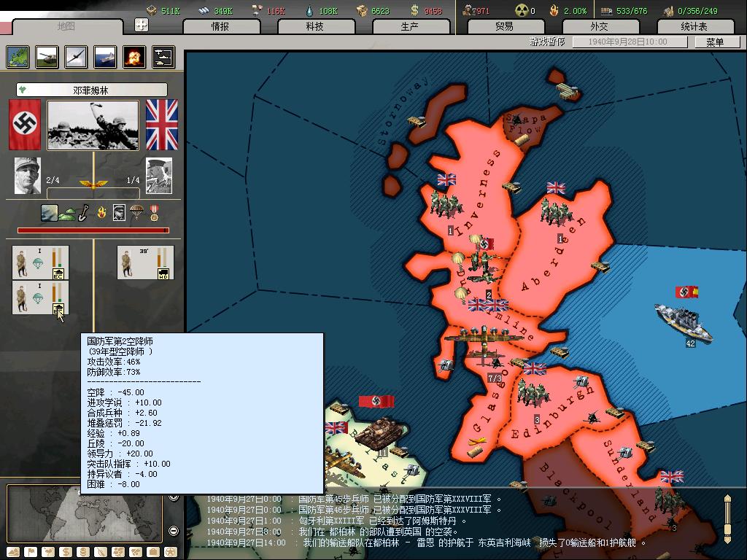Select the terrain map mode icon
747x560 pixels.
tap(18, 57)
